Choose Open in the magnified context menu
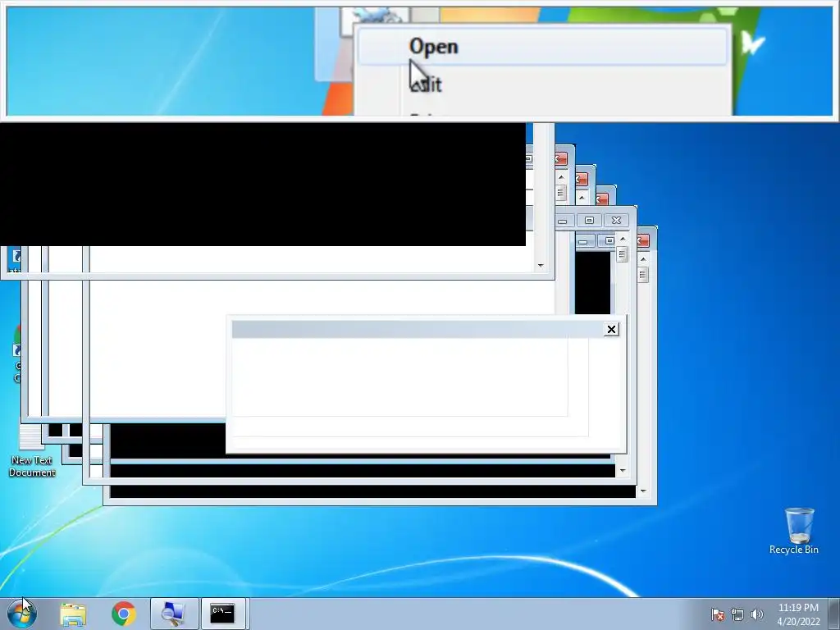Image resolution: width=840 pixels, height=630 pixels. 543,47
